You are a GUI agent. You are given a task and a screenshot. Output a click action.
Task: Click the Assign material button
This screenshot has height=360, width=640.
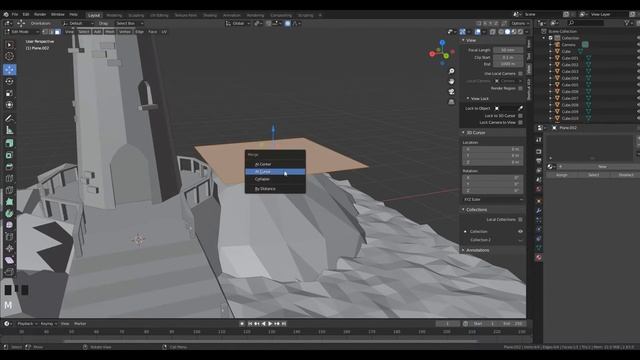pos(562,175)
